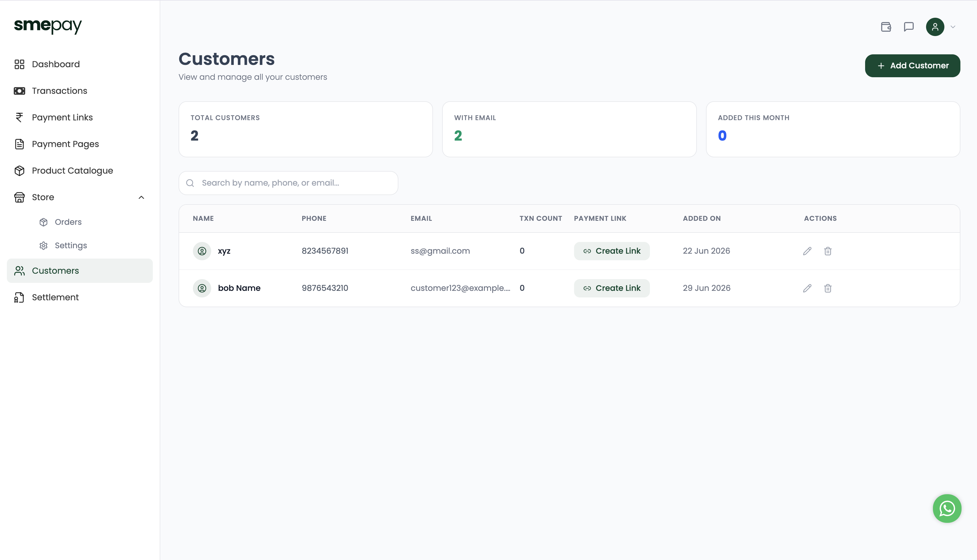Click the NAME column header
The image size is (977, 560).
[203, 219]
